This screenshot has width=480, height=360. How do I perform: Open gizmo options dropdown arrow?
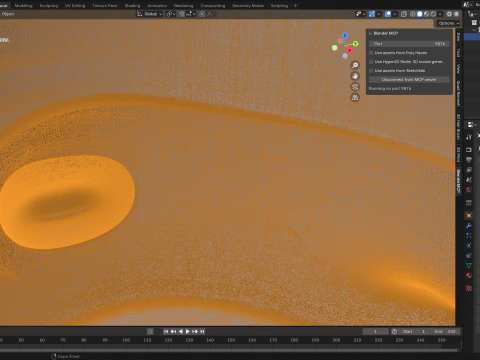click(x=379, y=14)
